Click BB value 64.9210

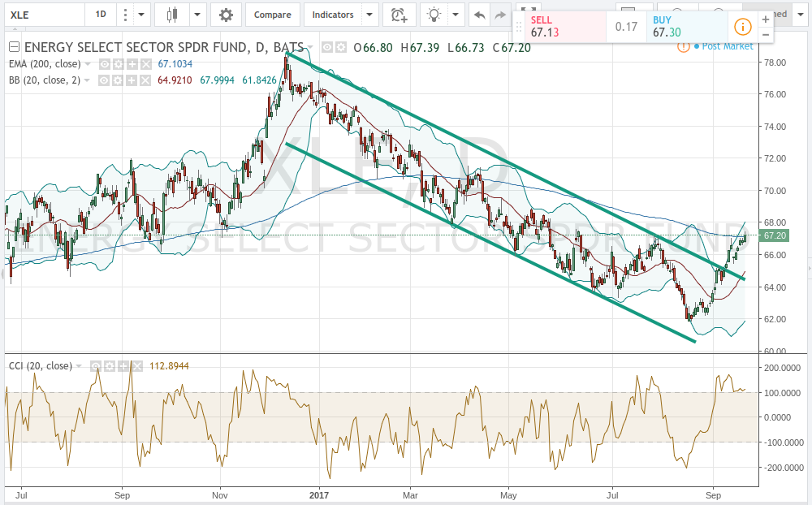click(175, 80)
